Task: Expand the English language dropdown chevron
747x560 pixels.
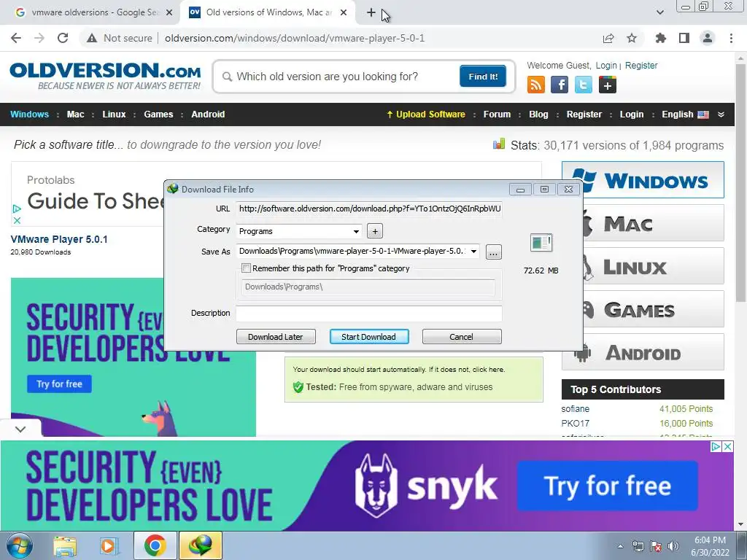Action: [721, 114]
